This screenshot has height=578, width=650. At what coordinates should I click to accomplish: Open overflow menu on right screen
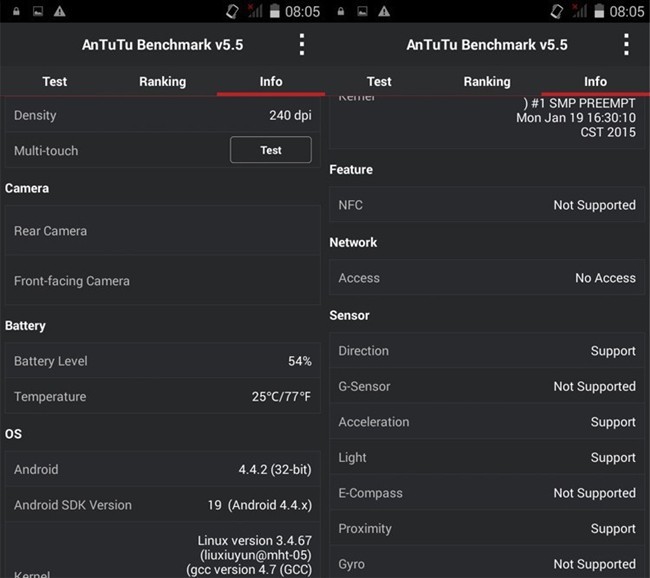[627, 45]
